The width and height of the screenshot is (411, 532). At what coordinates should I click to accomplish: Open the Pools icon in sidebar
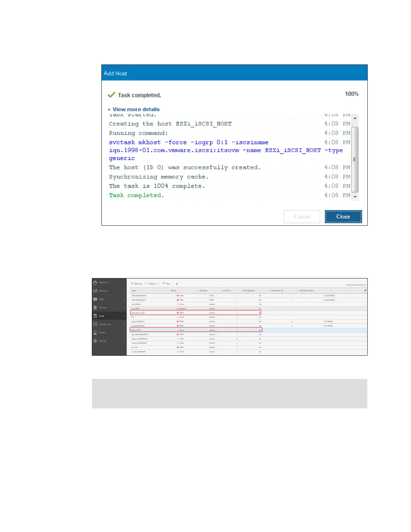click(95, 299)
